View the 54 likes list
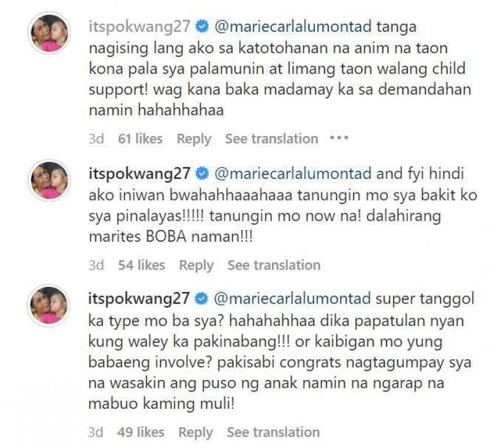This screenshot has height=448, width=490. click(141, 265)
